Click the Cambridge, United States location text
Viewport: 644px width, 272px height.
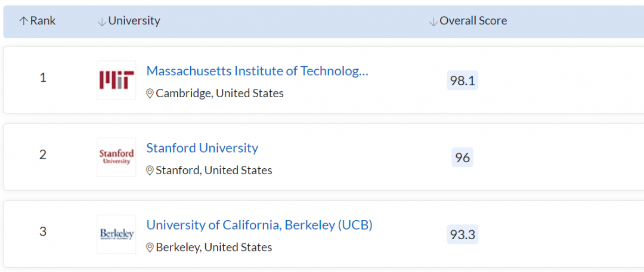(219, 94)
